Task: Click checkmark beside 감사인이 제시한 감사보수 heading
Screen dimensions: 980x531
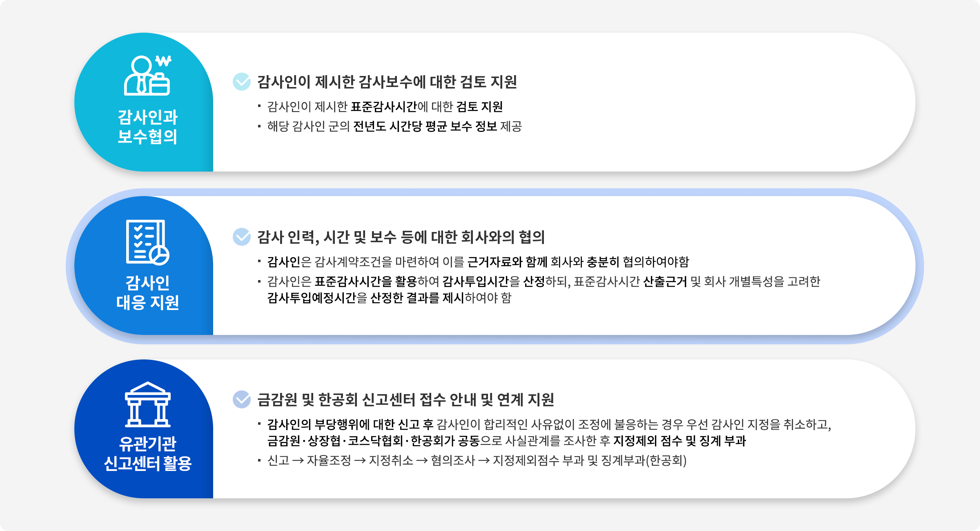Action: (x=242, y=82)
